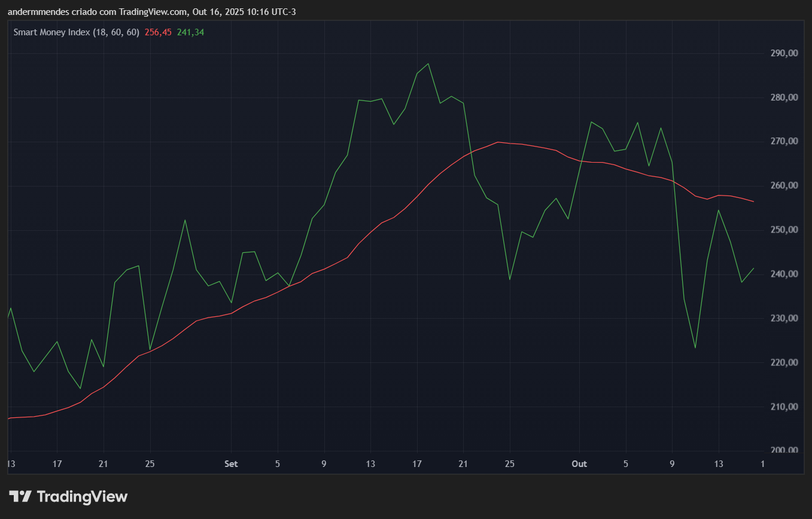
Task: Click the red 256,45 indicator value
Action: point(158,32)
